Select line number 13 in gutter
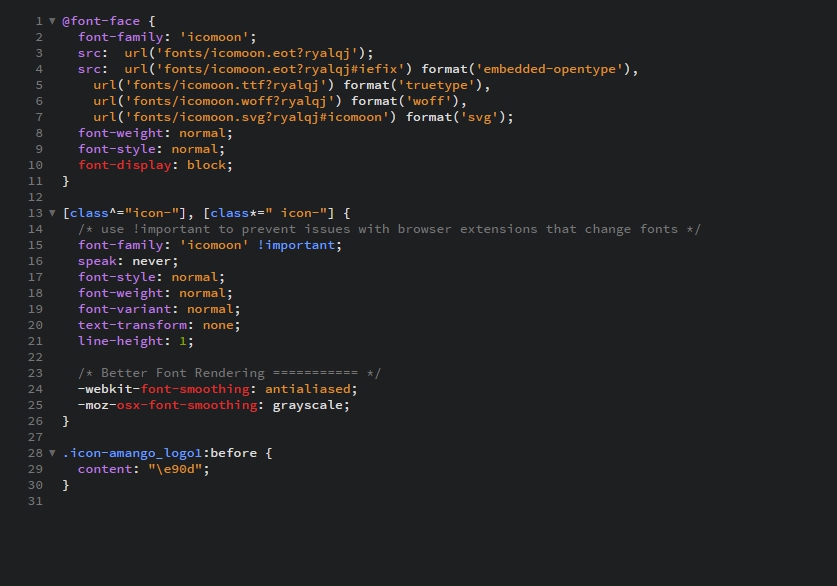 (x=35, y=213)
